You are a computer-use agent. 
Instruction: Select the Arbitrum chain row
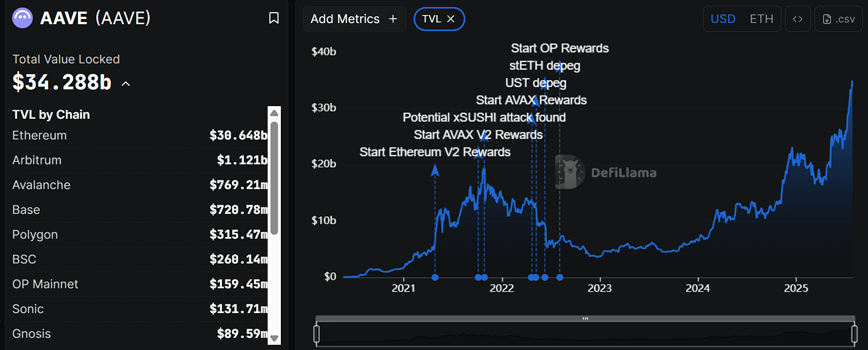(140, 160)
